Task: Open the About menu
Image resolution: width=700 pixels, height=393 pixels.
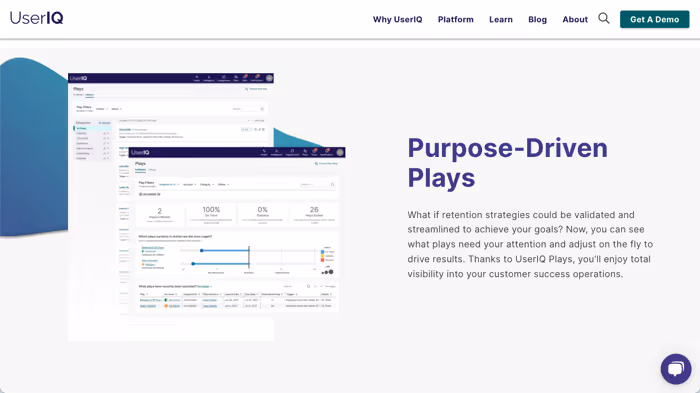Action: 575,20
